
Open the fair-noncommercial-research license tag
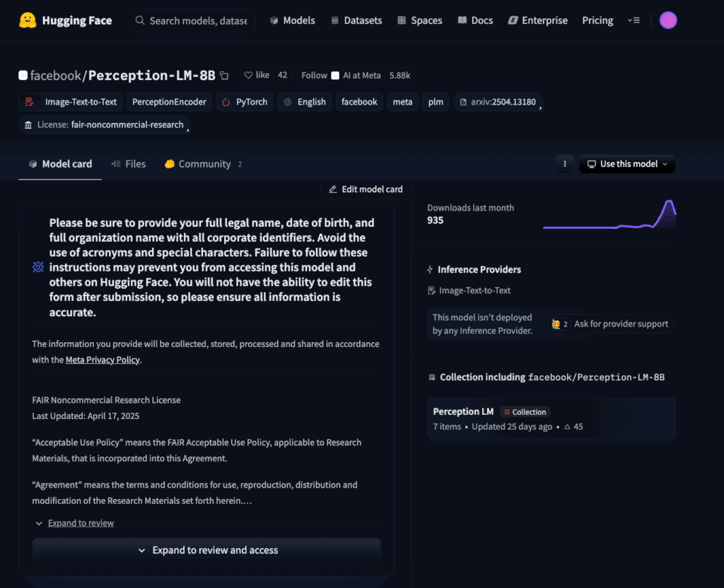tap(105, 124)
